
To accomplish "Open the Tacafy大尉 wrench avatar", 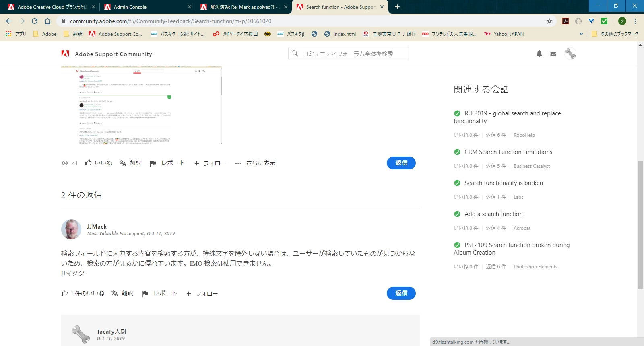I will tap(81, 334).
